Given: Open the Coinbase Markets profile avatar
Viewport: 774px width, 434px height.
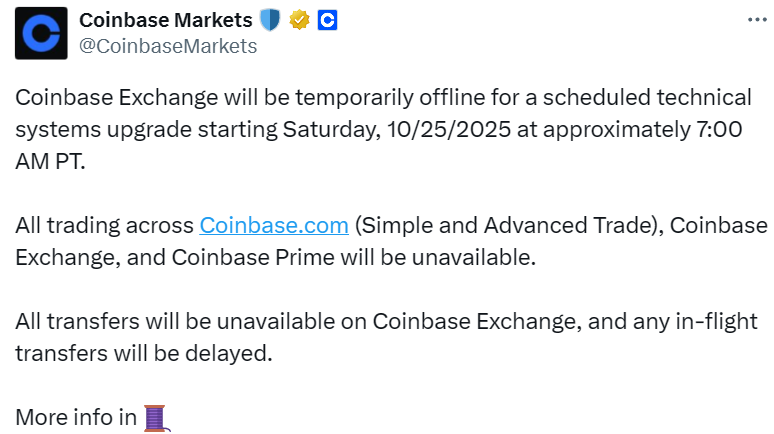Looking at the screenshot, I should click(40, 32).
